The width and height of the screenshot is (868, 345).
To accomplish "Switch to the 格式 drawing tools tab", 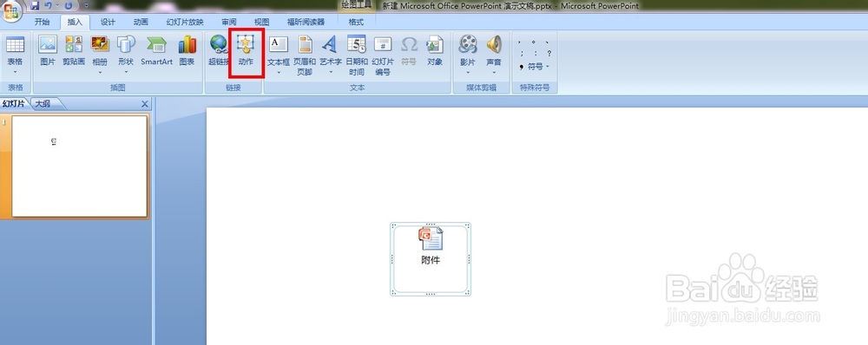I will click(x=356, y=23).
